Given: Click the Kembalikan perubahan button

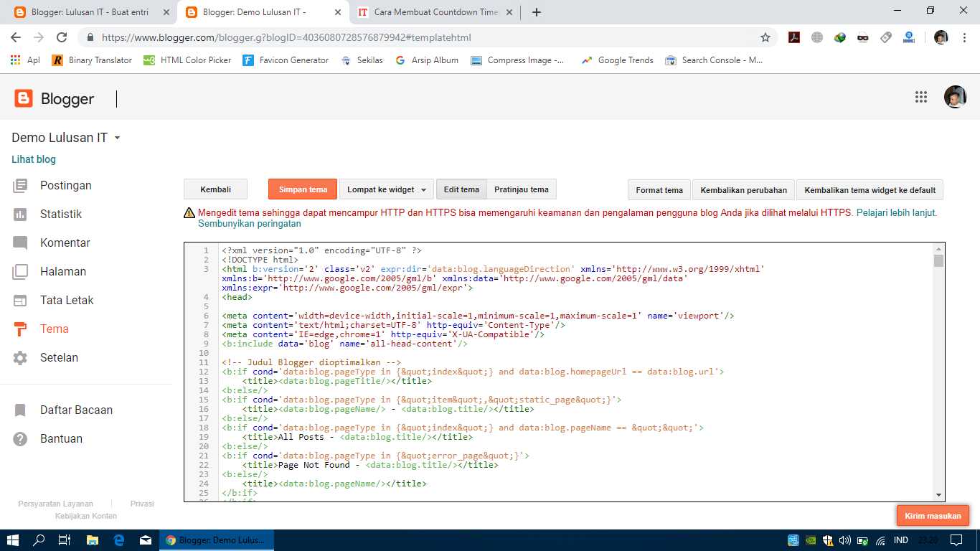Looking at the screenshot, I should coord(743,190).
